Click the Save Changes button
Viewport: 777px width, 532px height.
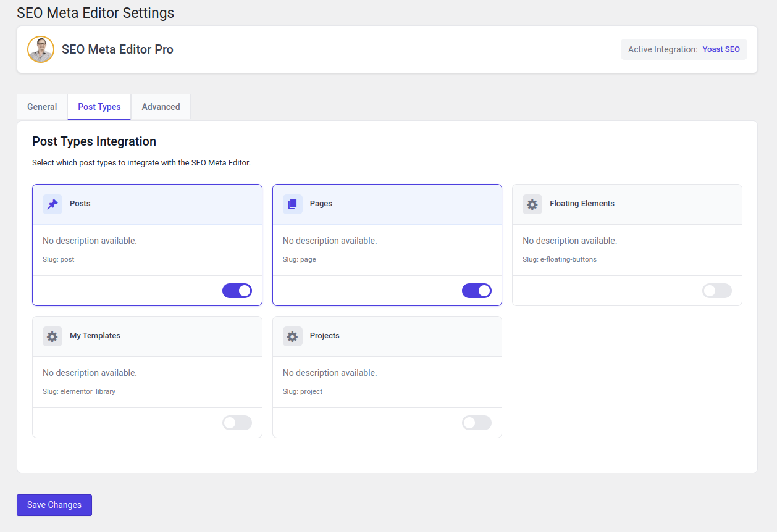pos(54,505)
